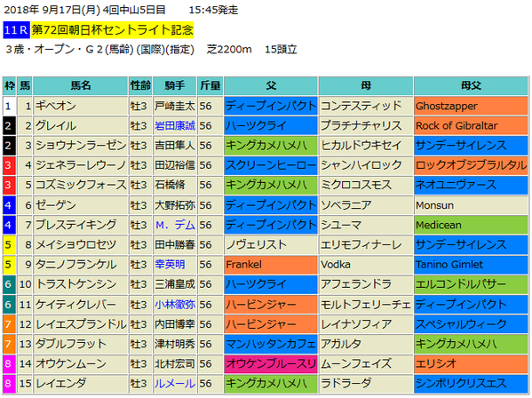This screenshot has height=398, width=532.
Task: Click jockey name 田辺裕信
Action: (175, 165)
